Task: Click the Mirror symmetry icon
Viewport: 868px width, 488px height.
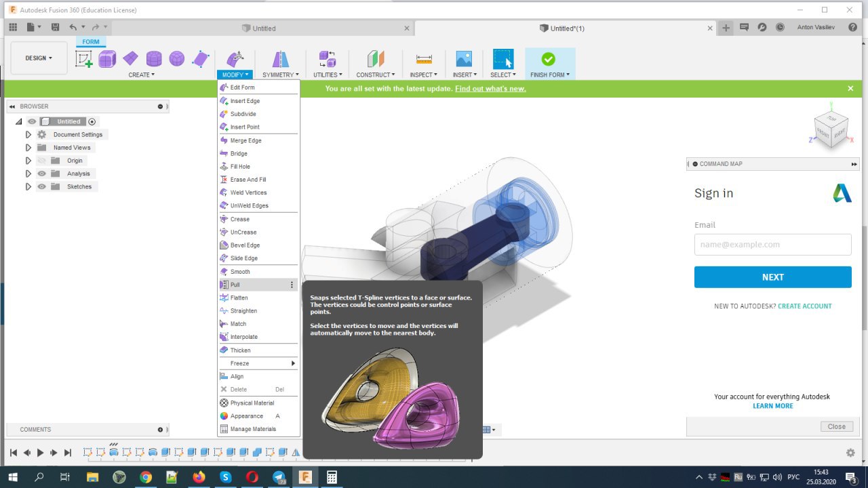Action: point(280,59)
